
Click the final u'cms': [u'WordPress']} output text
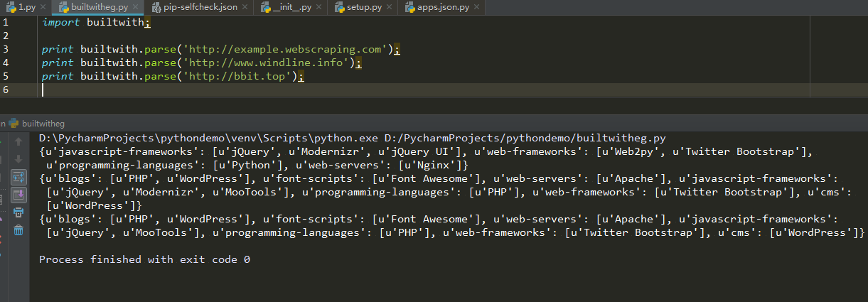pos(791,232)
